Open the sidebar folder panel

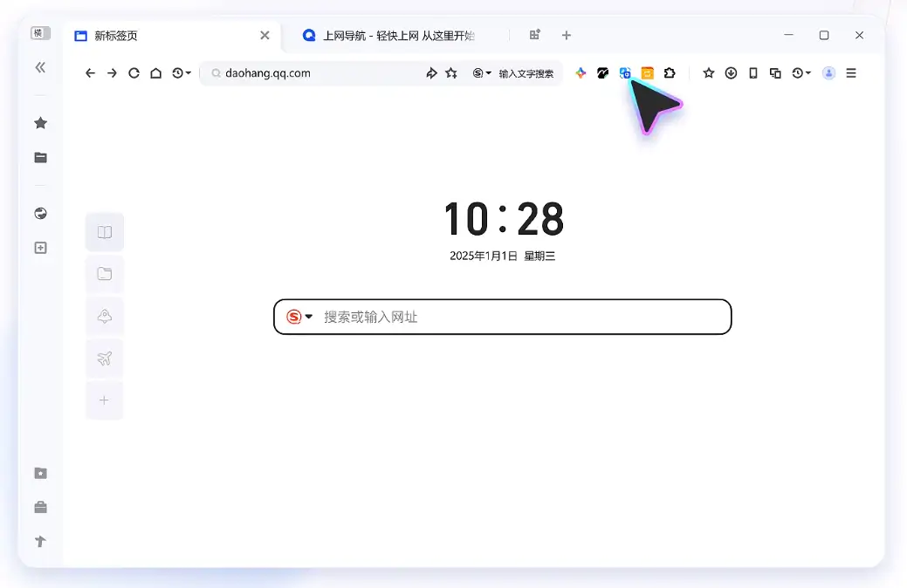pyautogui.click(x=40, y=157)
